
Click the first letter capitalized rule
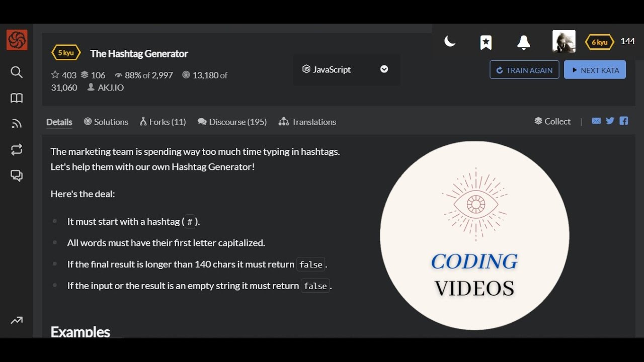click(x=166, y=243)
